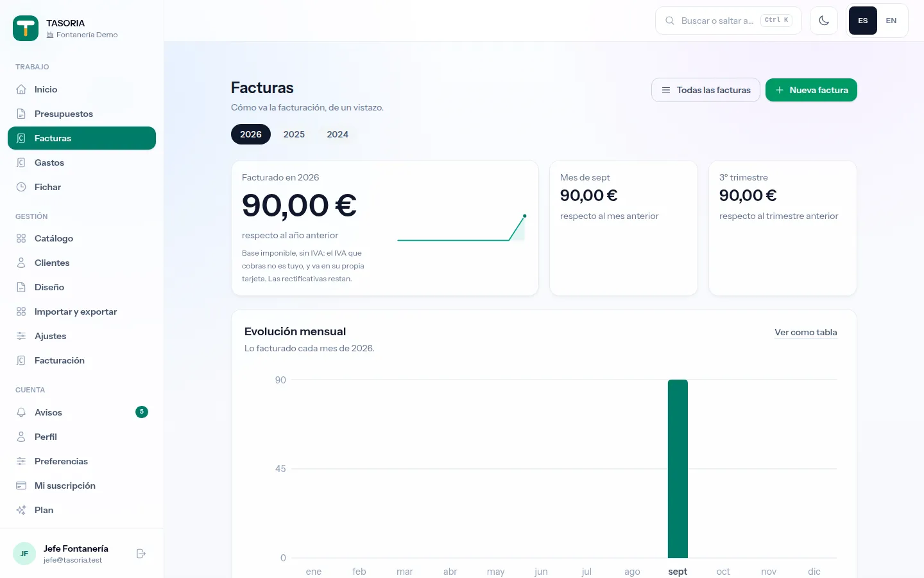Click the Evolución mensual heading
The image size is (924, 578).
click(295, 331)
